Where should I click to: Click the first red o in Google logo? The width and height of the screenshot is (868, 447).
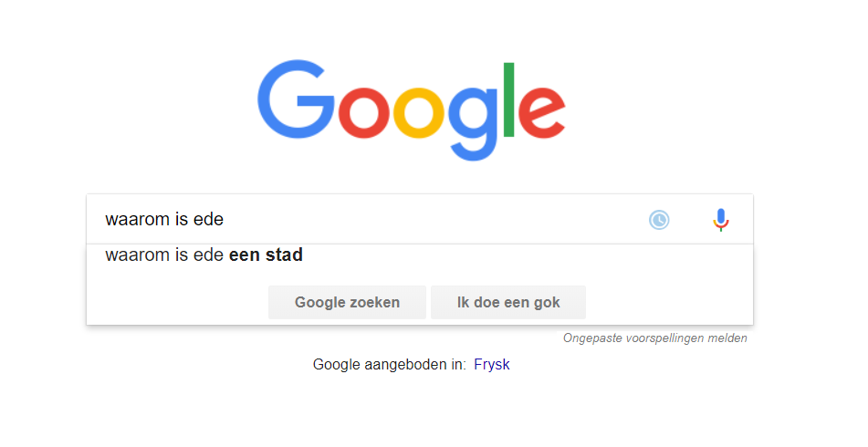[x=363, y=113]
